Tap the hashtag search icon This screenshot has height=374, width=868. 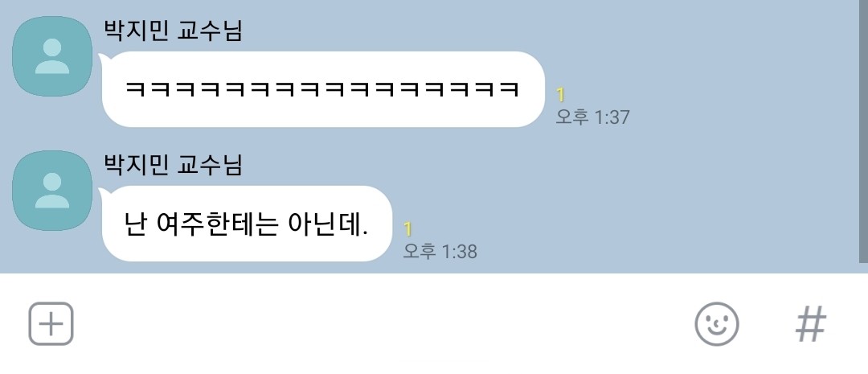pos(811,323)
